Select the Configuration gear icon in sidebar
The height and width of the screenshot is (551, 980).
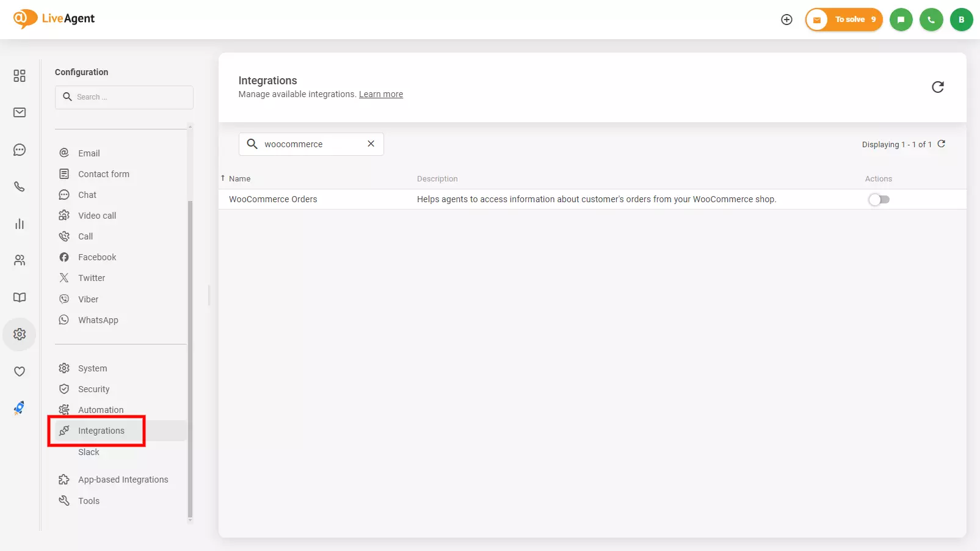(19, 334)
